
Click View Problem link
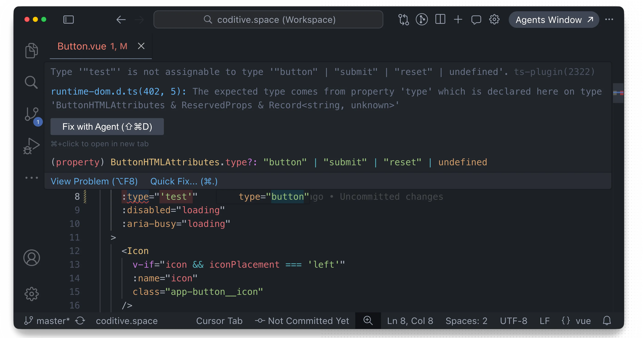[x=94, y=181]
